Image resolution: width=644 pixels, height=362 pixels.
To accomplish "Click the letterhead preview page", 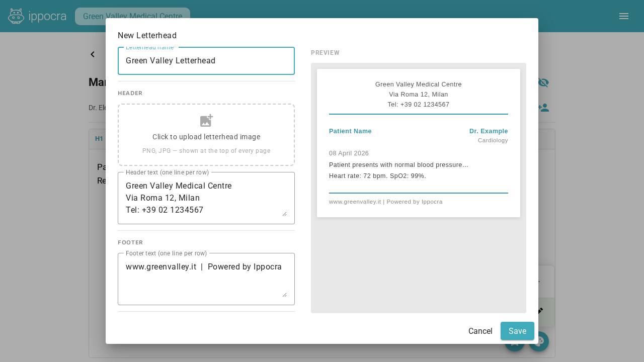I will point(419,143).
